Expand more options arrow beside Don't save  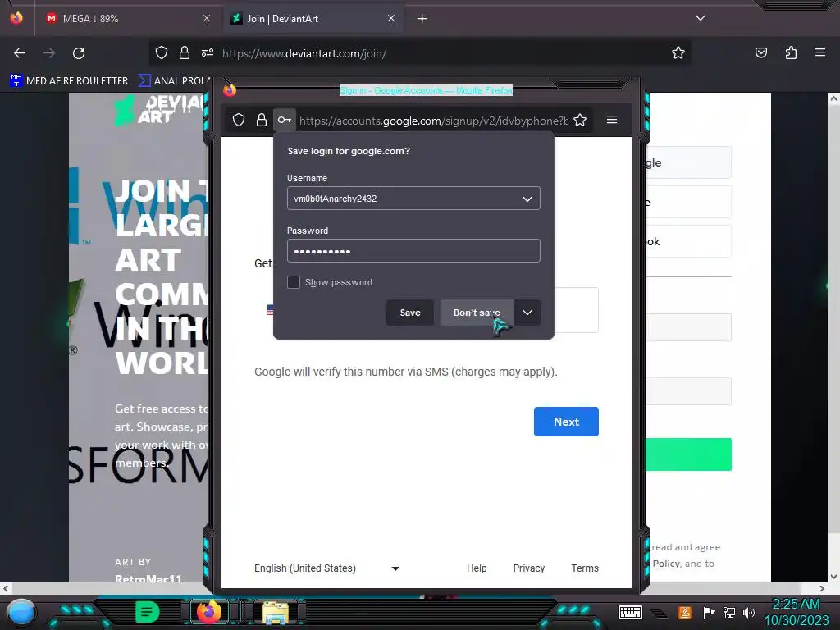pyautogui.click(x=527, y=313)
